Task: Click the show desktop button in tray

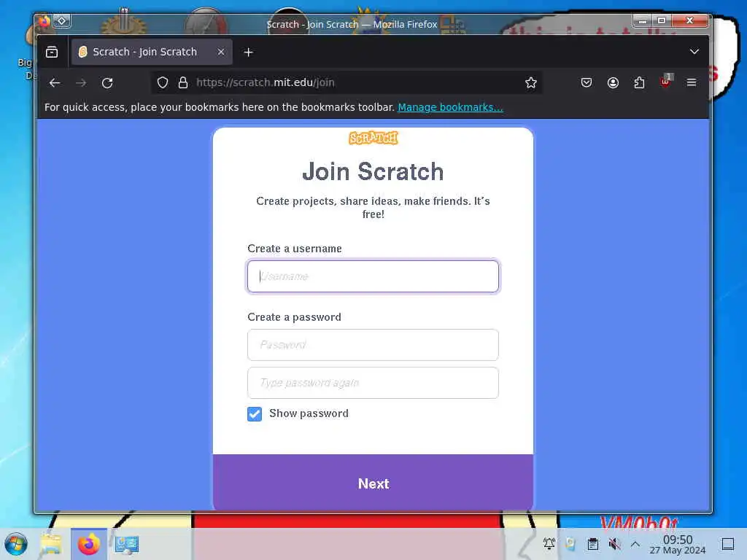Action: click(x=728, y=543)
